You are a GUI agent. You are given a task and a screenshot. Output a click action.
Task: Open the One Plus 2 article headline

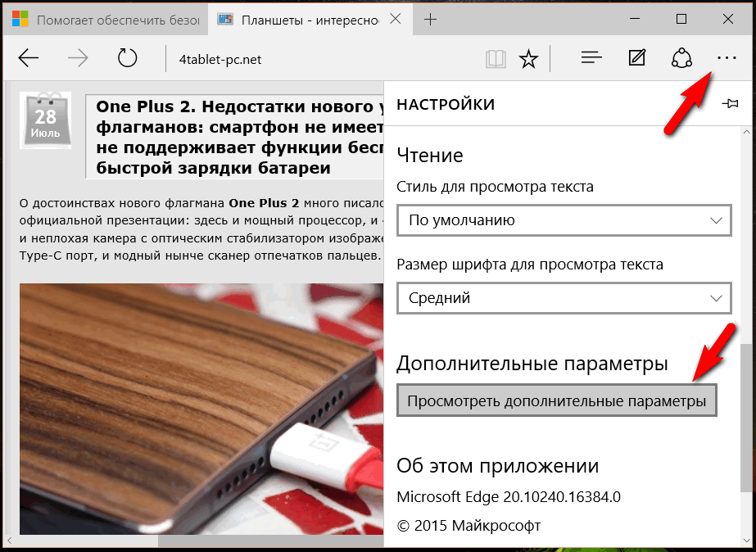click(x=240, y=137)
